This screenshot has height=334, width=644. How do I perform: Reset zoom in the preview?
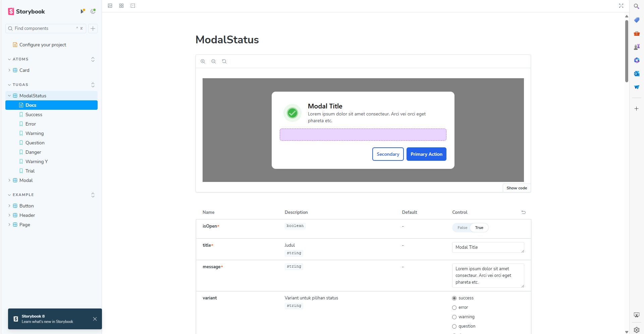click(x=224, y=61)
